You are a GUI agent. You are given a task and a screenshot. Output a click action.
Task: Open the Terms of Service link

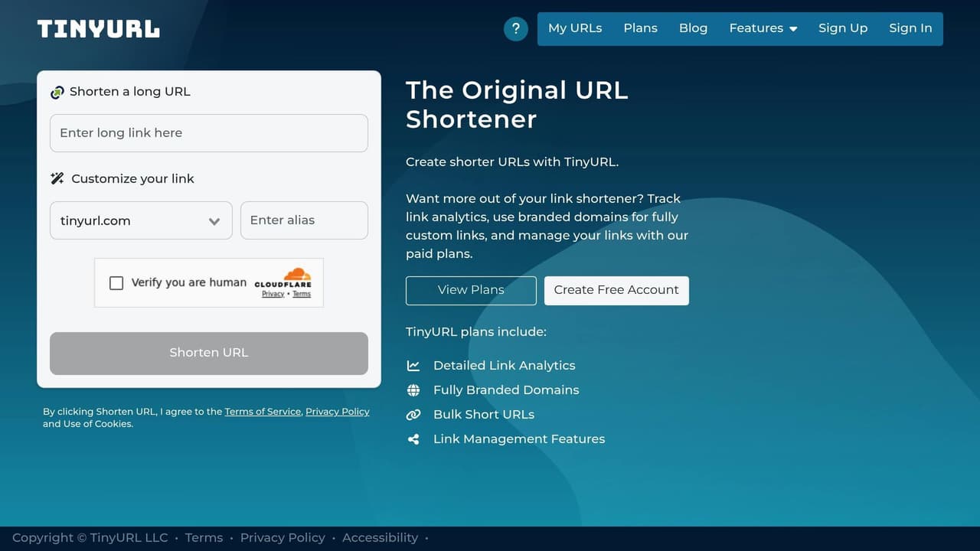263,412
